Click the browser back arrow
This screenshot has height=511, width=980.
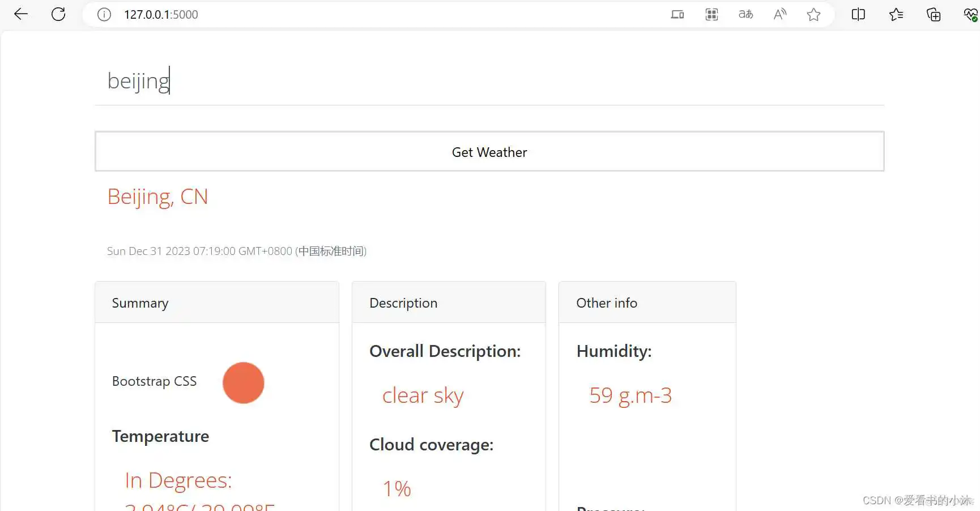21,14
